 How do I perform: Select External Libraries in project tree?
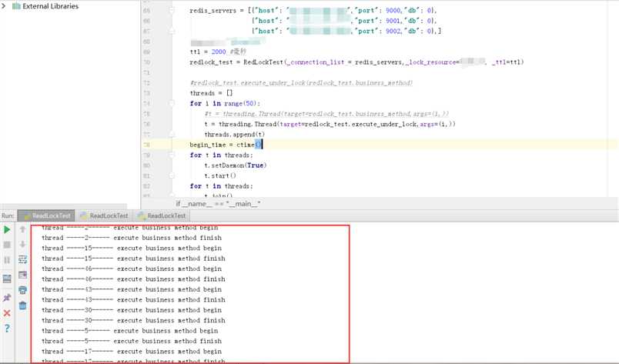(50, 6)
